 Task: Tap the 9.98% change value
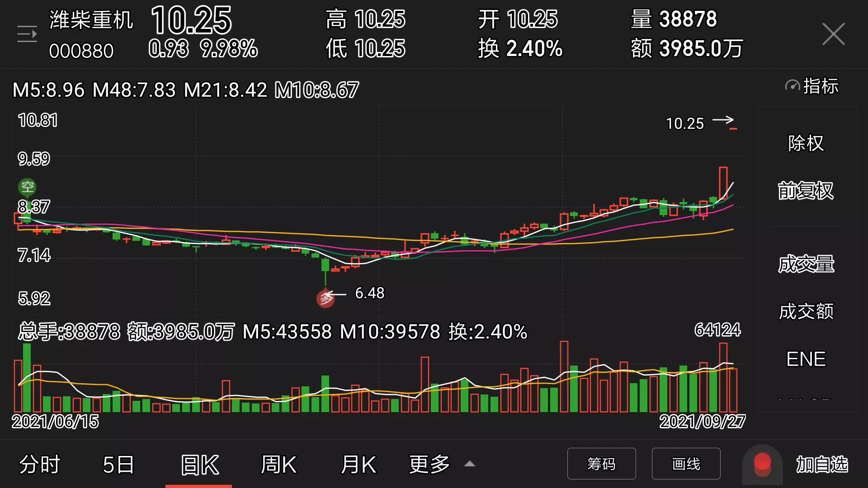(x=229, y=48)
